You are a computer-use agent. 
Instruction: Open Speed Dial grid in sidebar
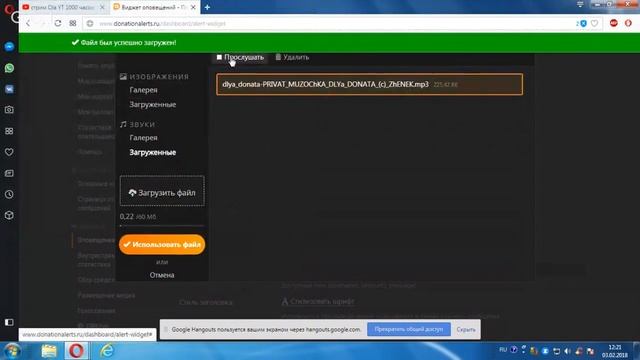click(x=9, y=131)
